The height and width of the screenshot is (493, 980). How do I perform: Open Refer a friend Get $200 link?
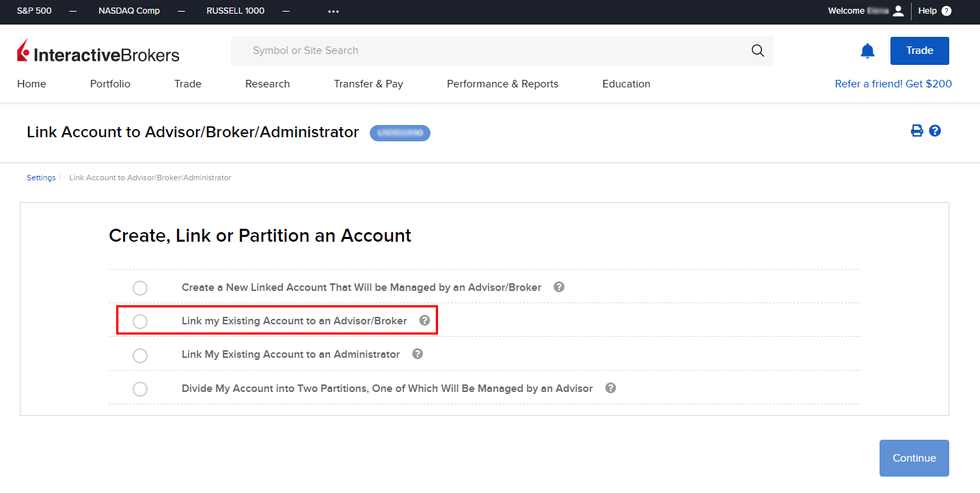point(893,84)
